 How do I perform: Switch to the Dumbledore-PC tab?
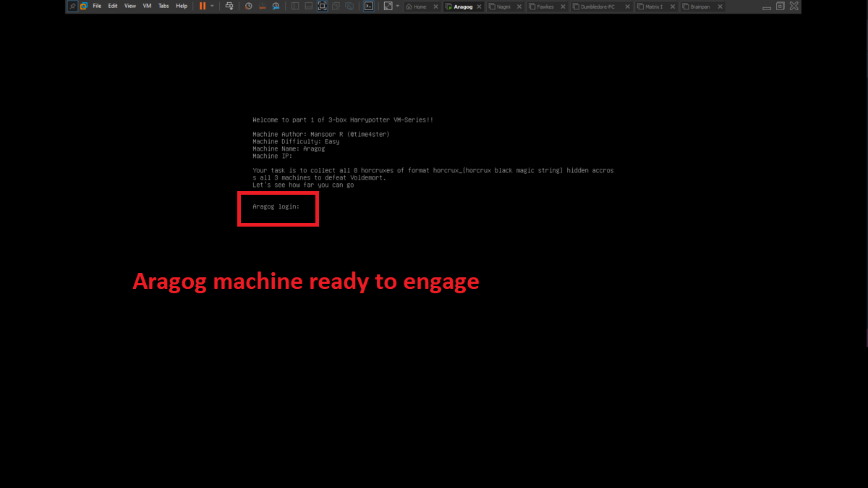[x=596, y=7]
